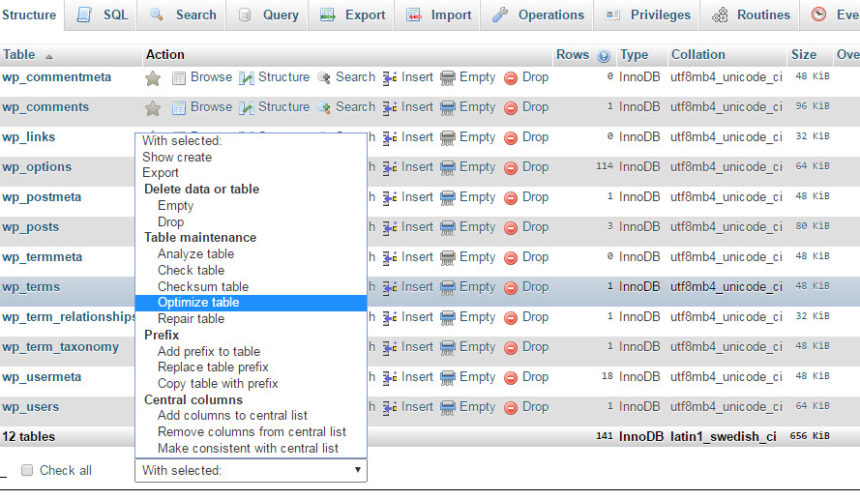Screen dimensions: 860x500
Task: Click the Check all label
Action: [65, 470]
